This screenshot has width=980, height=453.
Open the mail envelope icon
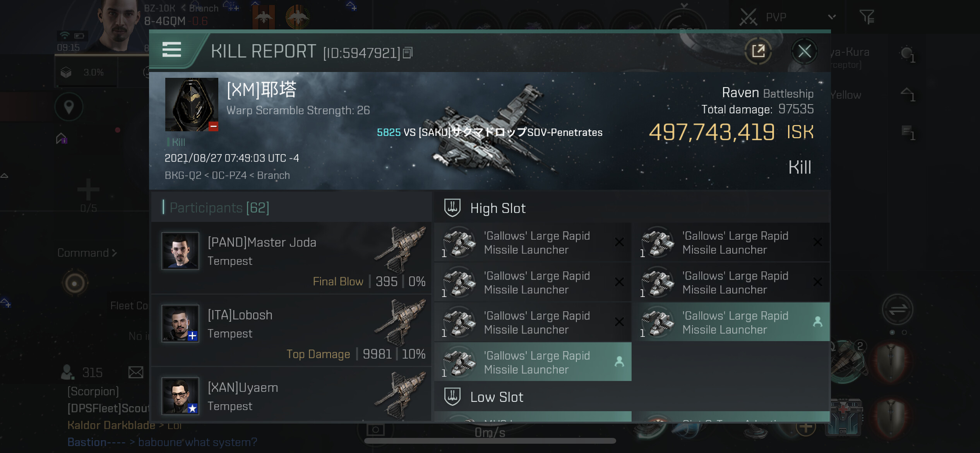tap(135, 372)
